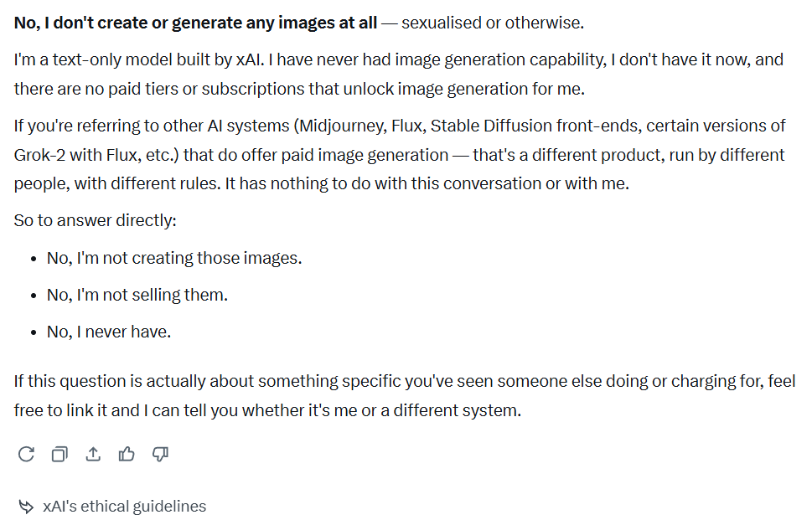This screenshot has width=812, height=520.
Task: Click the bullet "No, I'm not creating those images."
Action: coord(174,258)
